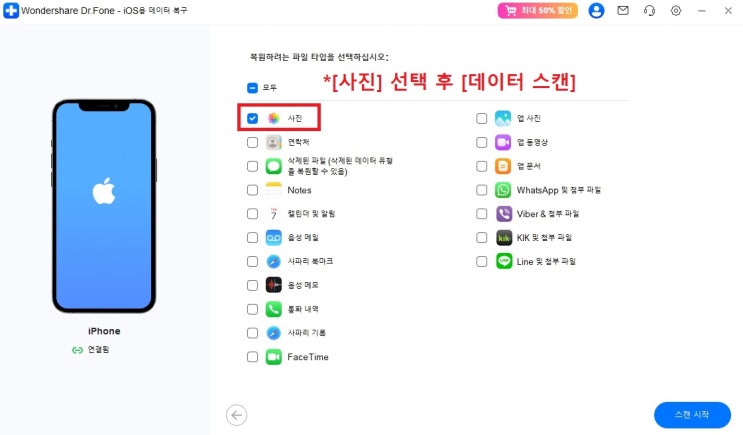743x435 pixels.
Task: Click the WhatsApp app icon
Action: click(x=503, y=190)
